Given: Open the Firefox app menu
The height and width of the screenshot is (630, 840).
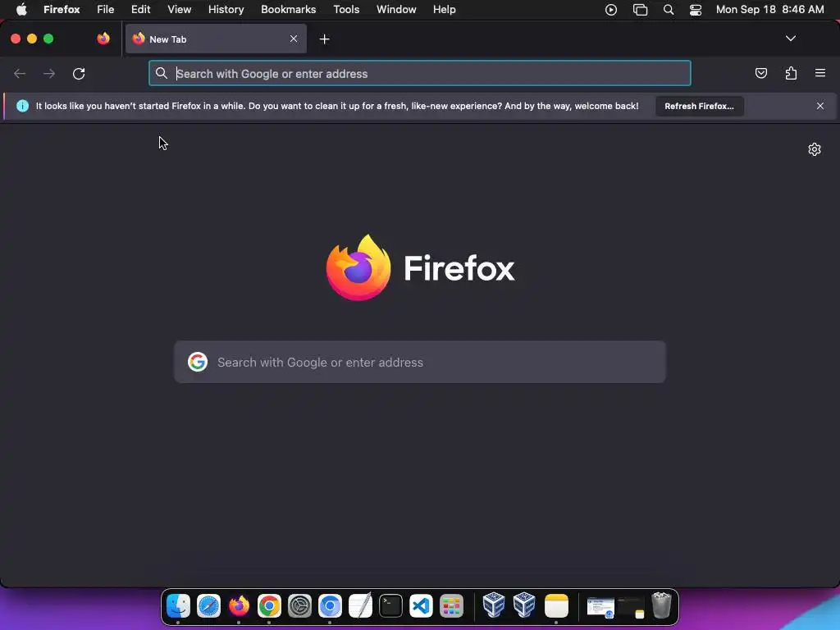Looking at the screenshot, I should tap(62, 10).
